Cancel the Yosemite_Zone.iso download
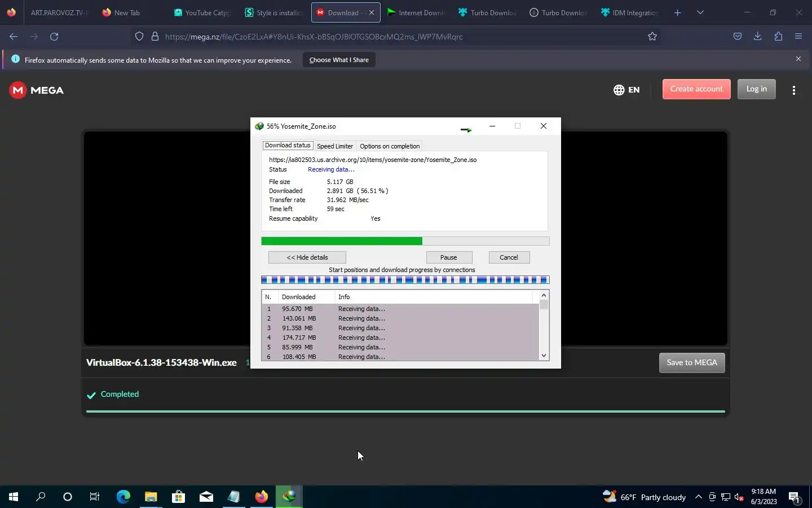The image size is (812, 508). coord(509,257)
